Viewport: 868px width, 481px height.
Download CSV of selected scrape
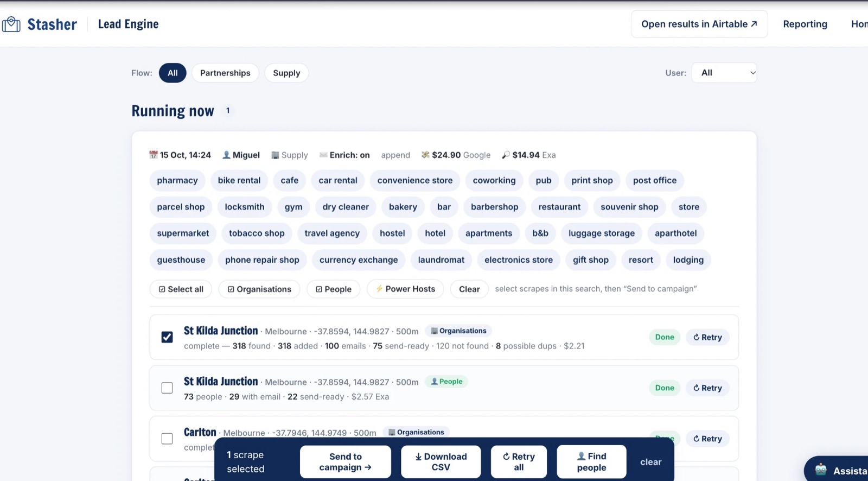pyautogui.click(x=441, y=462)
